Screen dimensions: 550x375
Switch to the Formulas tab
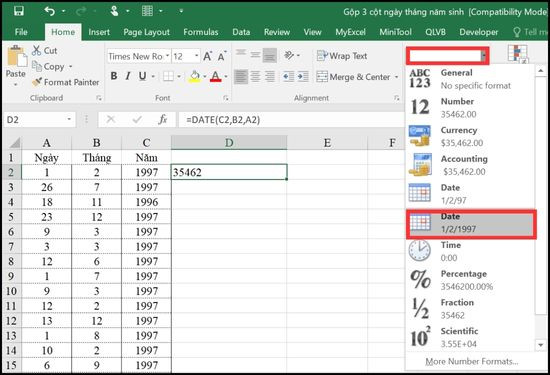[x=201, y=32]
